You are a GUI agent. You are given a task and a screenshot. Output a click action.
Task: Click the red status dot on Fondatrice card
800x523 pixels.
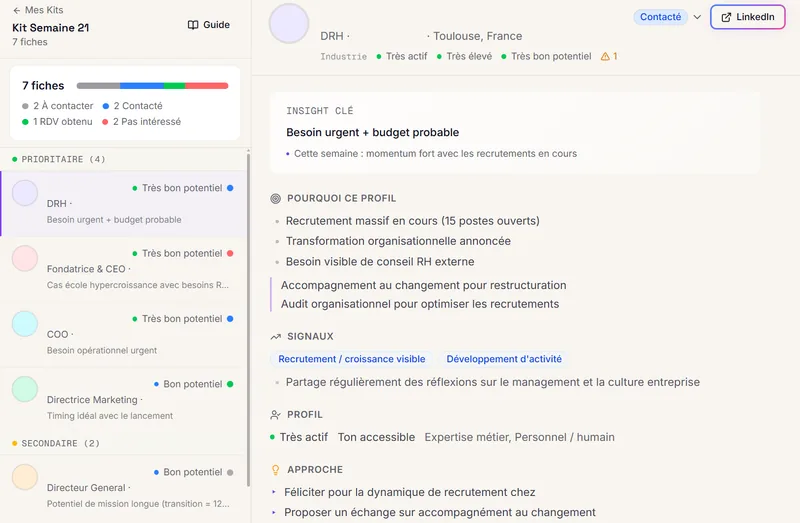click(x=230, y=253)
